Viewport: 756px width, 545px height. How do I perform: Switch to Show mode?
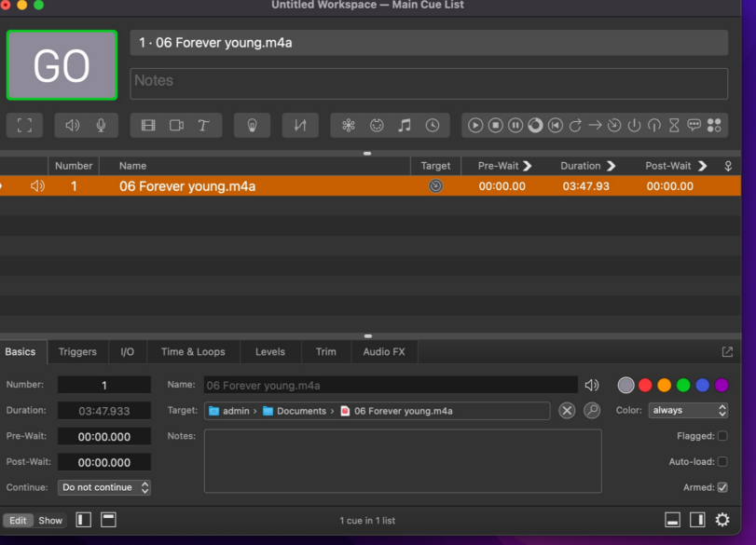(50, 521)
